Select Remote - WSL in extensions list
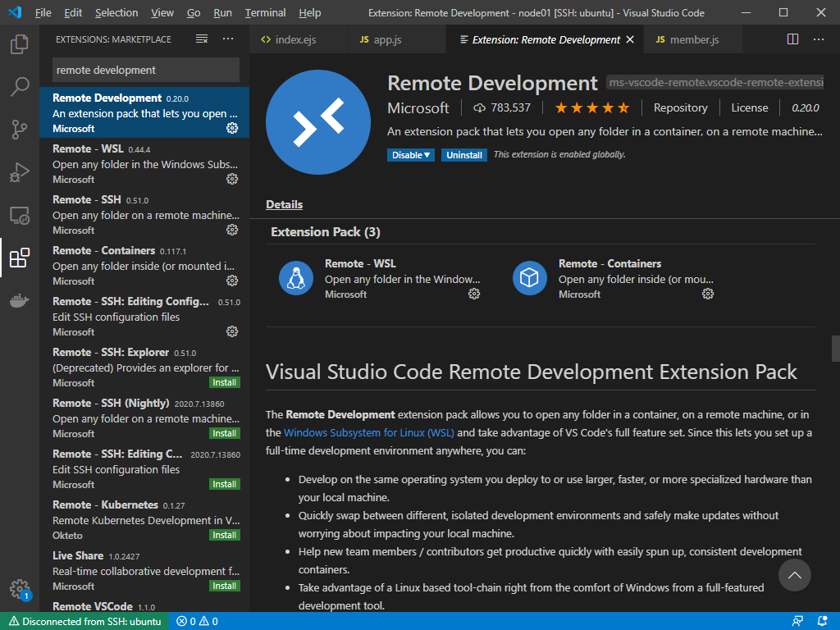This screenshot has width=840, height=630. (144, 164)
